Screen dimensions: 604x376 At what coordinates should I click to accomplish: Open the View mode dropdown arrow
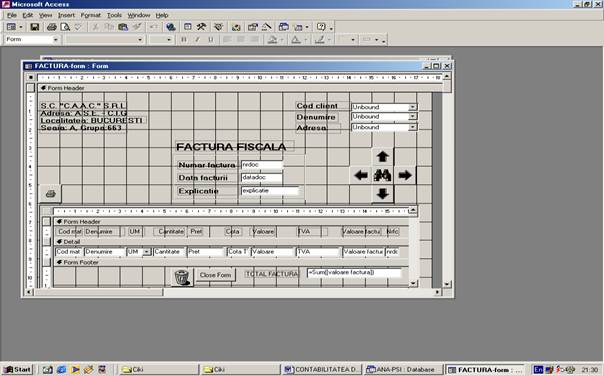pos(21,27)
